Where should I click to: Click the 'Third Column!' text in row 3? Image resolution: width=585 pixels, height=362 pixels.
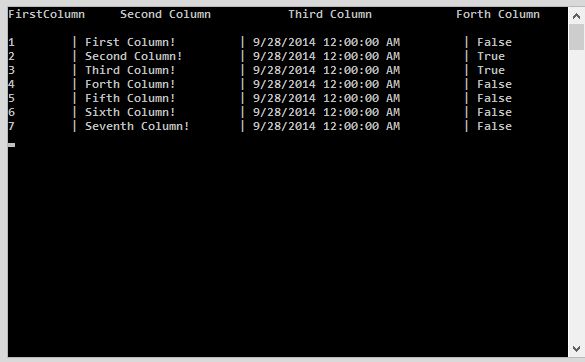[130, 70]
